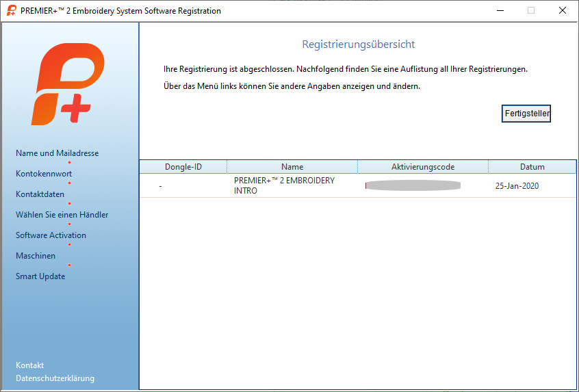Screen dimensions: 579x392
Task: Click the Datum column header
Action: tap(532, 167)
